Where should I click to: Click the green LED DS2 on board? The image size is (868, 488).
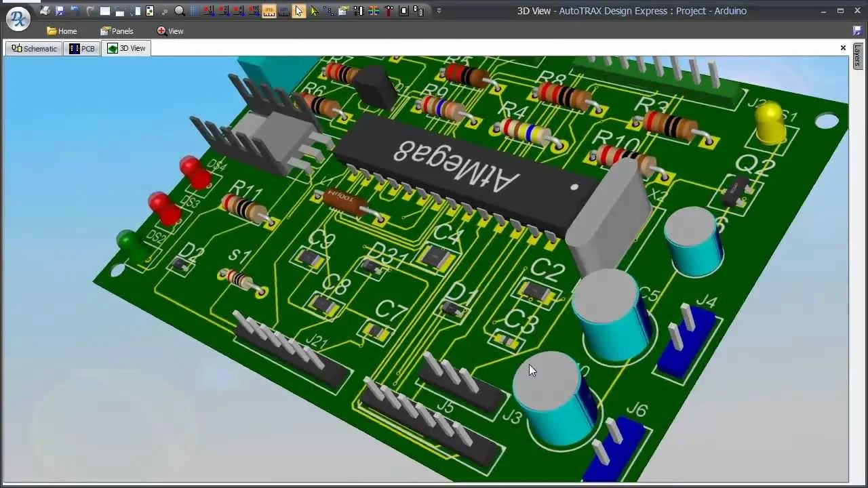pyautogui.click(x=133, y=245)
